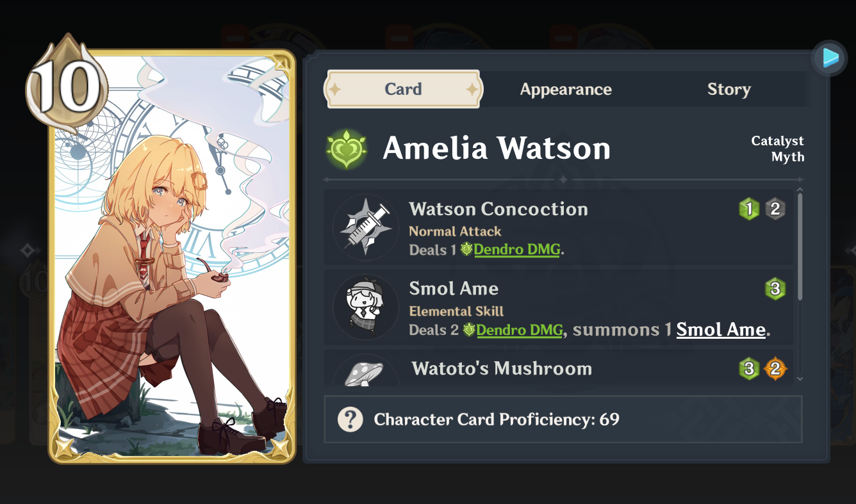The height and width of the screenshot is (504, 856).
Task: Select the Card tab
Action: (x=403, y=89)
